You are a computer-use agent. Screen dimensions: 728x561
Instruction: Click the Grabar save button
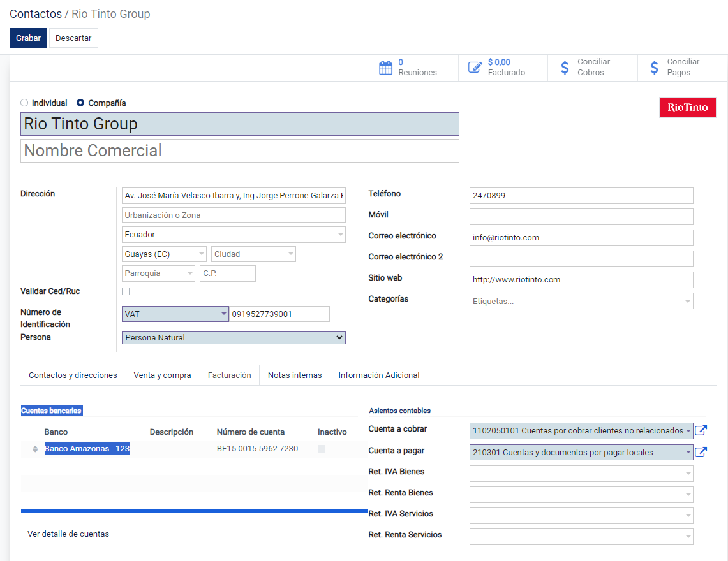(28, 38)
